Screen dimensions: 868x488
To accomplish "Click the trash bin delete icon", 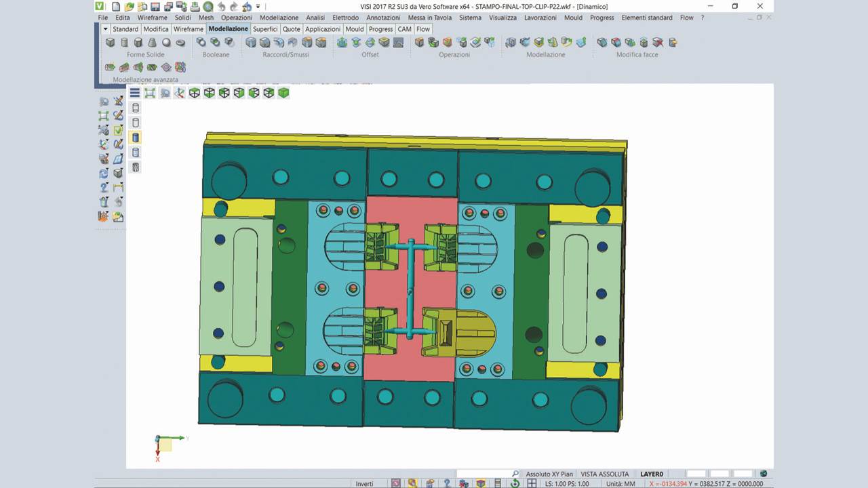I will pyautogui.click(x=104, y=202).
